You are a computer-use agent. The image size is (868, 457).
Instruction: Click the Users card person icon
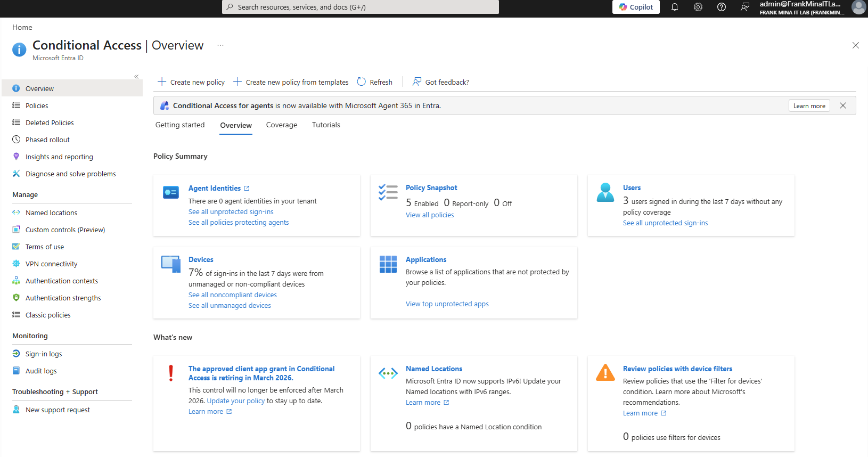tap(605, 192)
